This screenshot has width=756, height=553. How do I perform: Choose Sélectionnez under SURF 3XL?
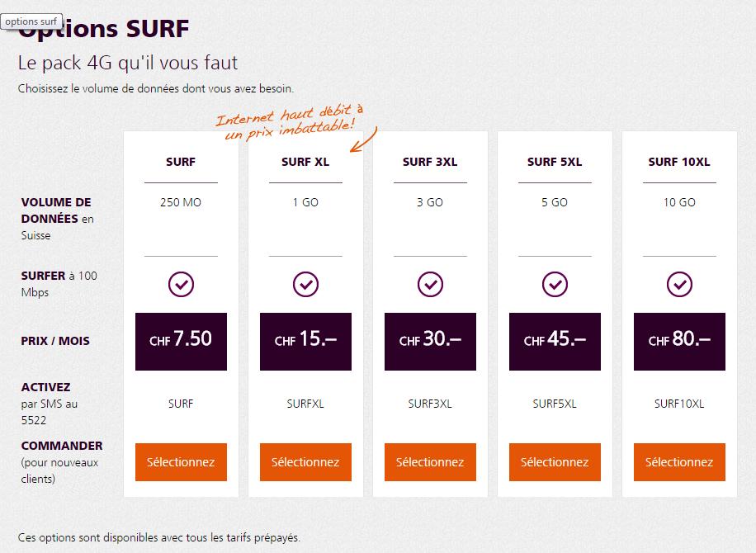(x=430, y=462)
